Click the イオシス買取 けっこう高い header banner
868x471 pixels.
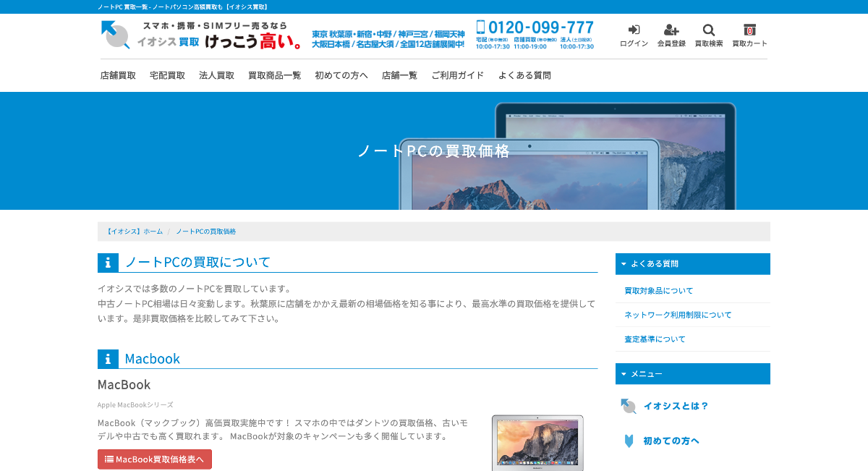pyautogui.click(x=202, y=35)
